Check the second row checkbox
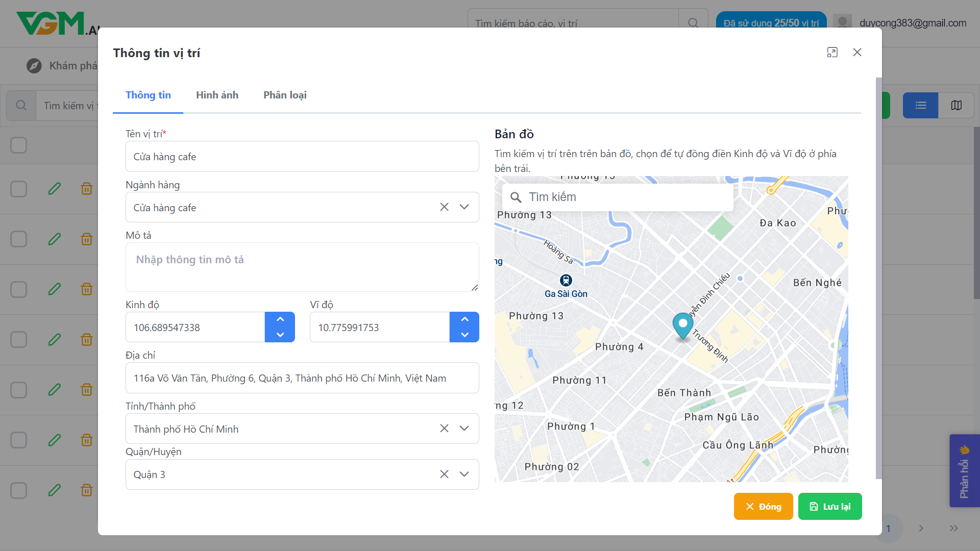Image resolution: width=980 pixels, height=551 pixels. (x=19, y=239)
